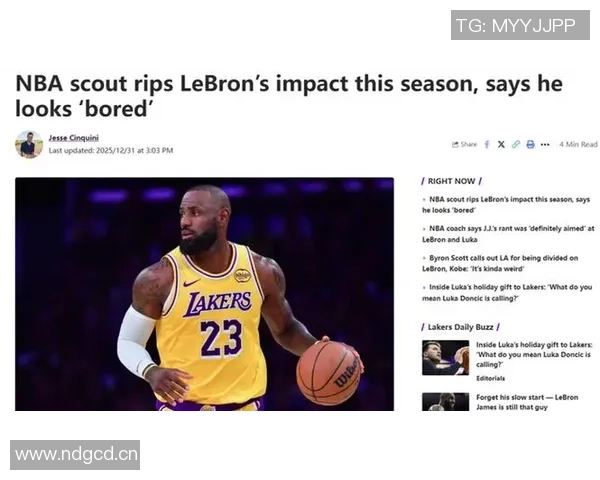
Task: Select the Lakers Daily Buzz heading
Action: (x=460, y=327)
